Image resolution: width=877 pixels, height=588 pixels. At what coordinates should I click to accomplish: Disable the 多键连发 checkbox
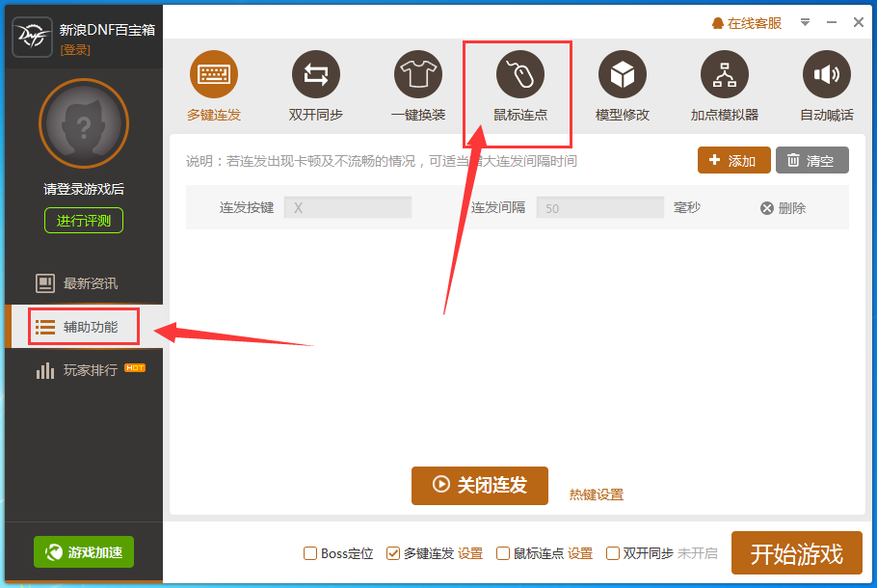tap(393, 552)
